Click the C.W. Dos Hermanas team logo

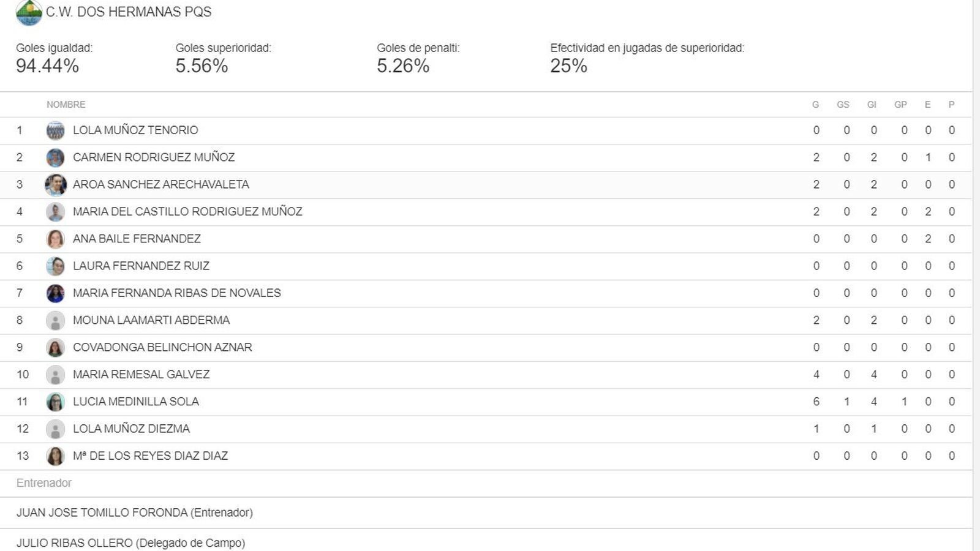pyautogui.click(x=29, y=12)
